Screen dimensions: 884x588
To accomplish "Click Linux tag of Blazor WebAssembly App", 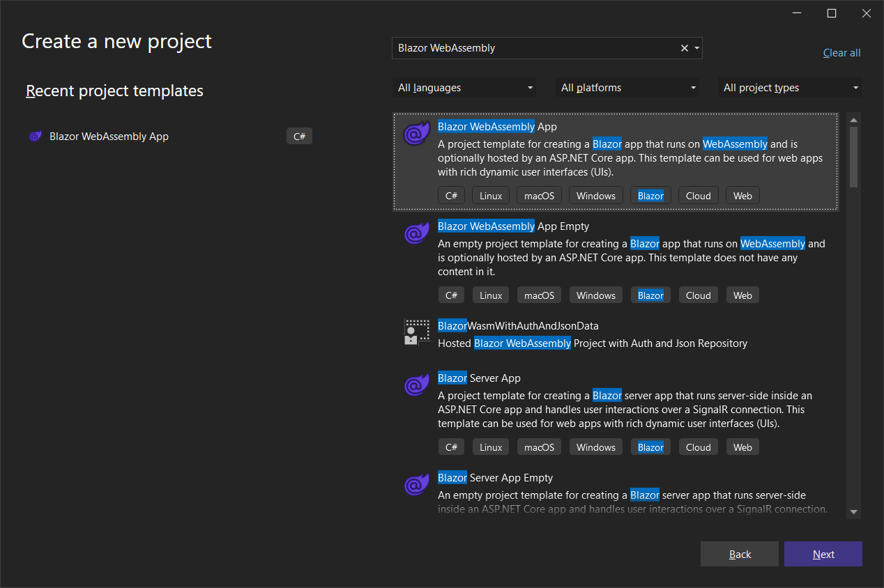I will (491, 196).
